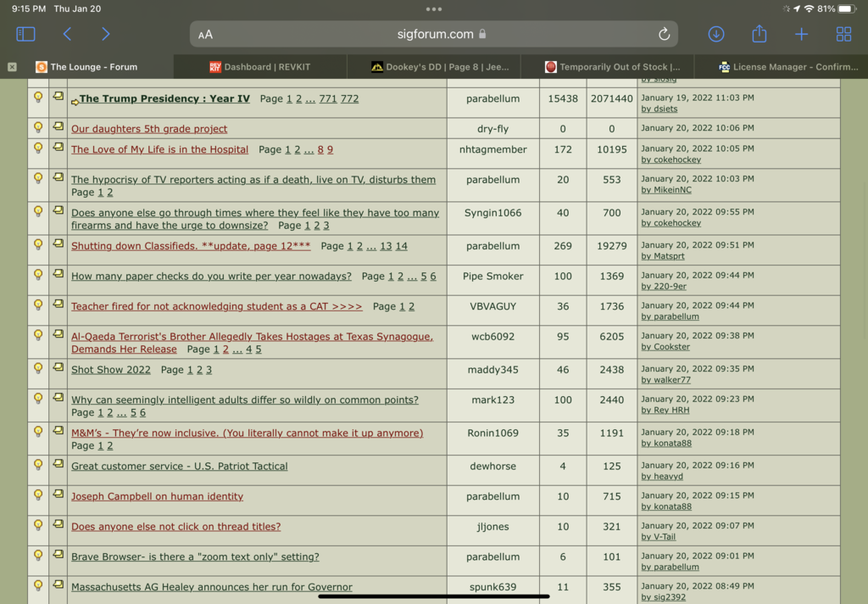The image size is (868, 604).
Task: Switch to Dashboard | REVKIT tab
Action: (x=260, y=67)
